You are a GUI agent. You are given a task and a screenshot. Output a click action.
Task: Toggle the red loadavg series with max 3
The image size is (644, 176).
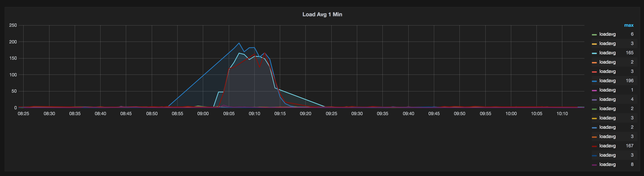(x=607, y=71)
